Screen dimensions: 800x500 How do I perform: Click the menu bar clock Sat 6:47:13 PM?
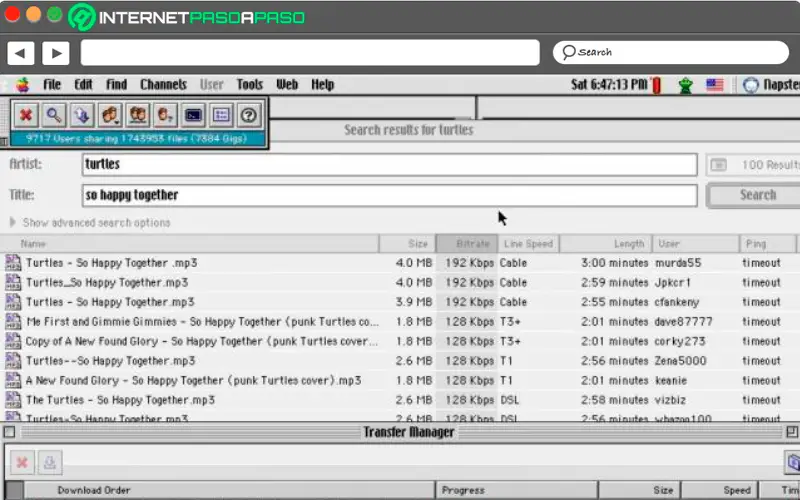(609, 85)
